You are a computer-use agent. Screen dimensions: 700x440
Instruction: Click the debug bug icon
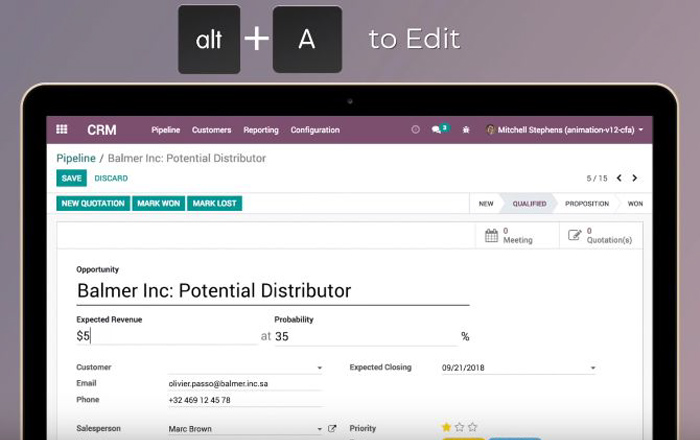coord(466,130)
